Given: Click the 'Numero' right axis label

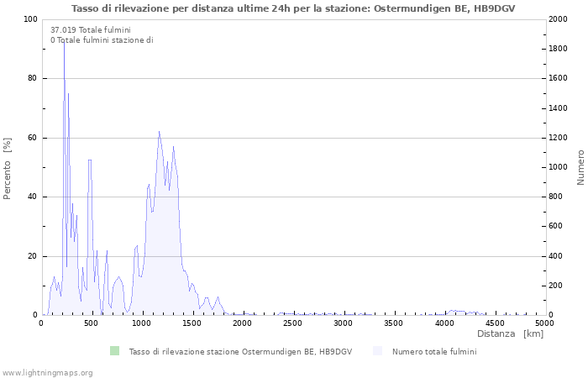Looking at the screenshot, I should point(580,168).
